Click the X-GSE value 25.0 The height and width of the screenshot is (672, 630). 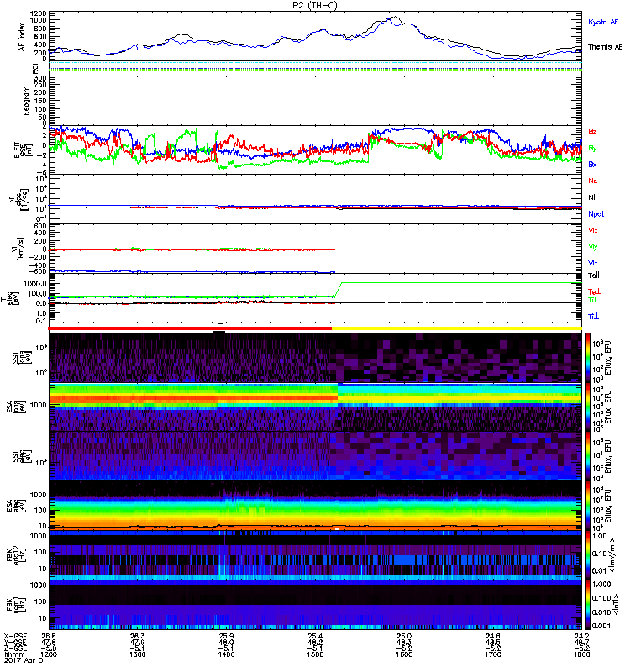(x=404, y=636)
